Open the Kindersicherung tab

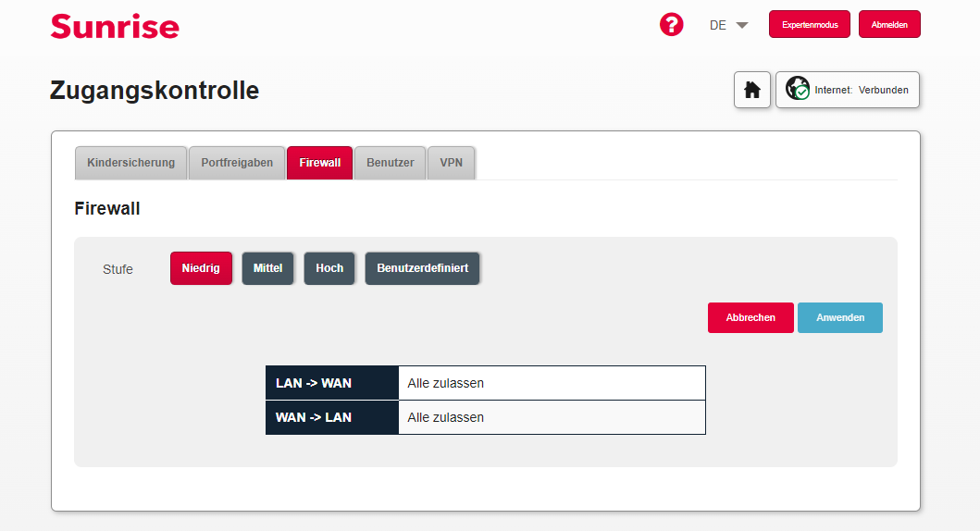coord(130,163)
